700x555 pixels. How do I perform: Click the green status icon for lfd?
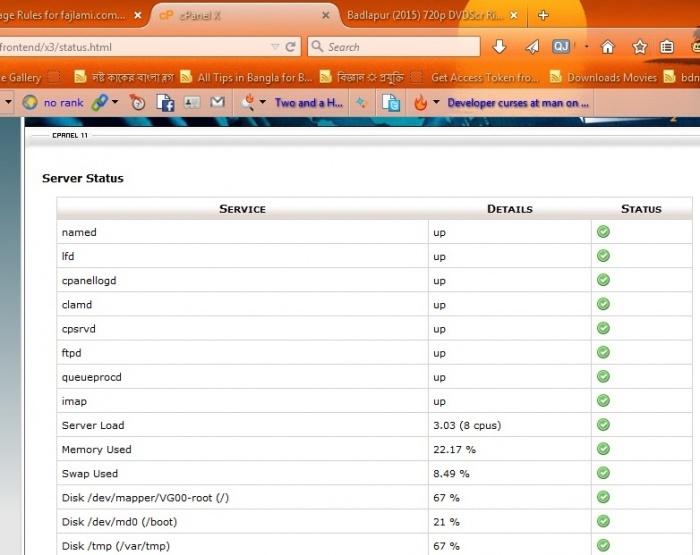(604, 256)
